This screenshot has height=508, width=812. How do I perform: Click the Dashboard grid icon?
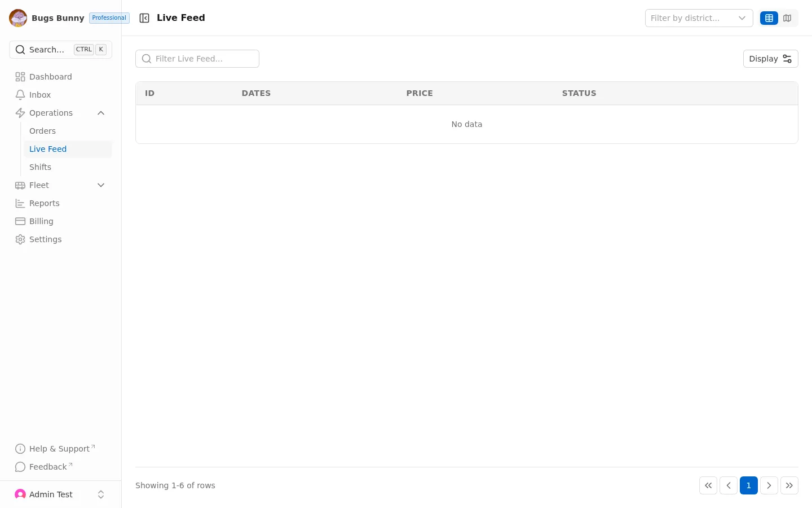click(20, 77)
